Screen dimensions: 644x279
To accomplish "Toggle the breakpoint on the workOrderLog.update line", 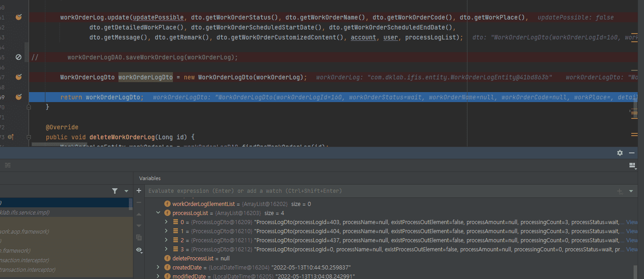I will [19, 17].
